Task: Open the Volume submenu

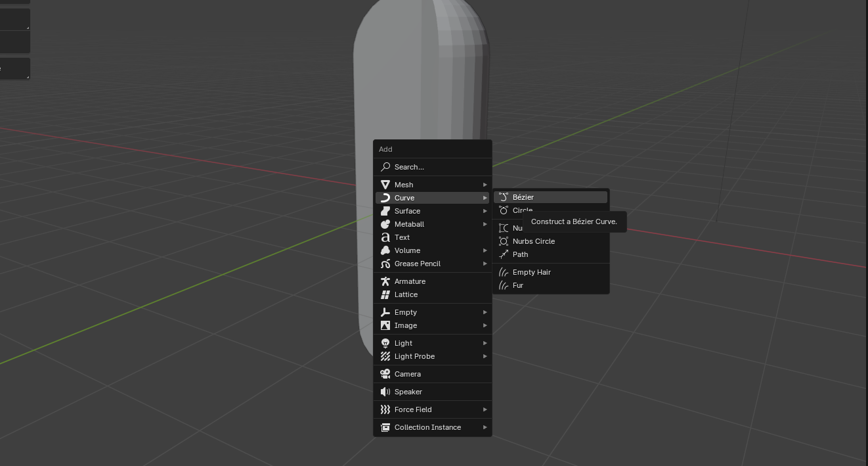Action: [x=433, y=250]
